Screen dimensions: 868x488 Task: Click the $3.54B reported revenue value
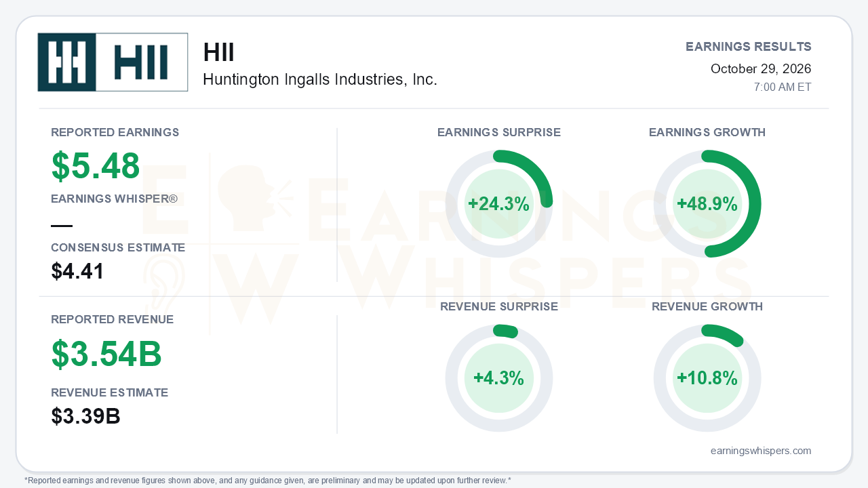coord(106,354)
